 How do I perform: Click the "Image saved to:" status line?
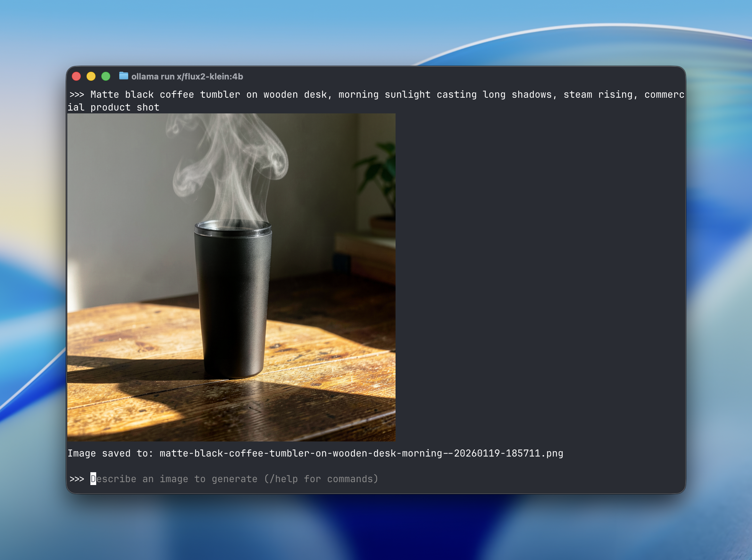click(112, 453)
